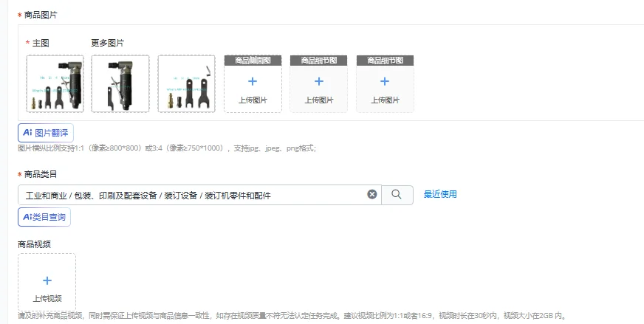
Task: Click the plus icon under 商品侧面图
Action: point(253,81)
